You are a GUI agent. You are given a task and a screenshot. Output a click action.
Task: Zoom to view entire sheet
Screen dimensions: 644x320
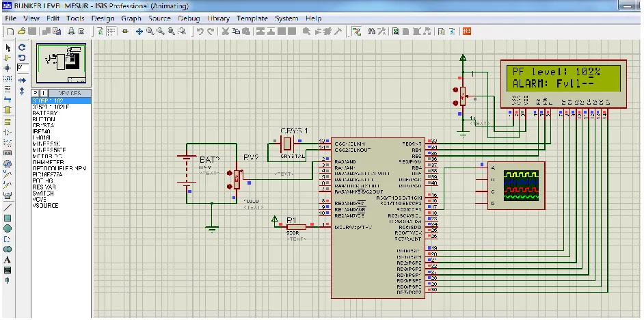[171, 31]
